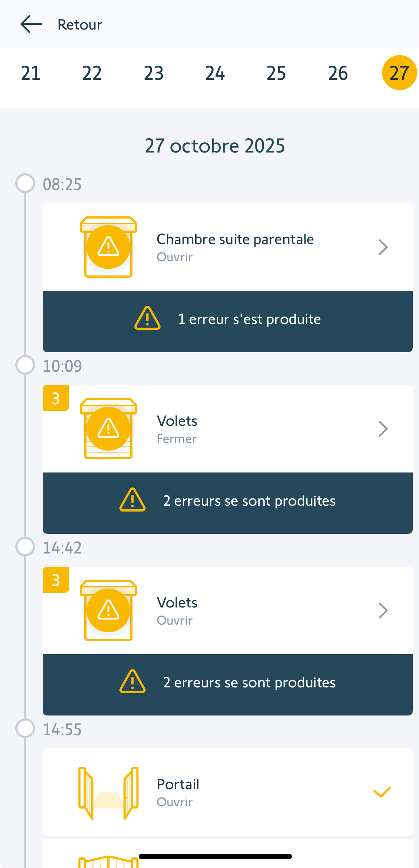Screen dimensions: 419x868
Task: Tap the 08:25 timeline marker
Action: click(25, 183)
